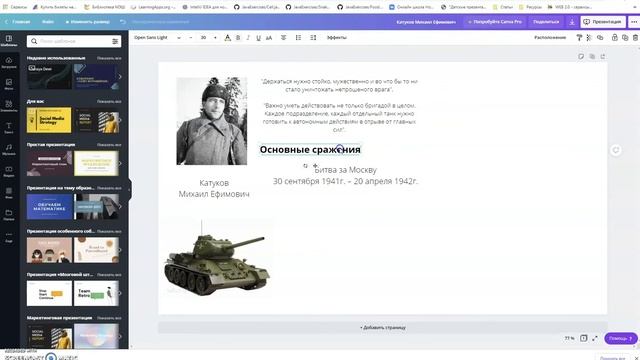
Task: Select the Social Media Strategy yellow template
Action: [x=49, y=120]
